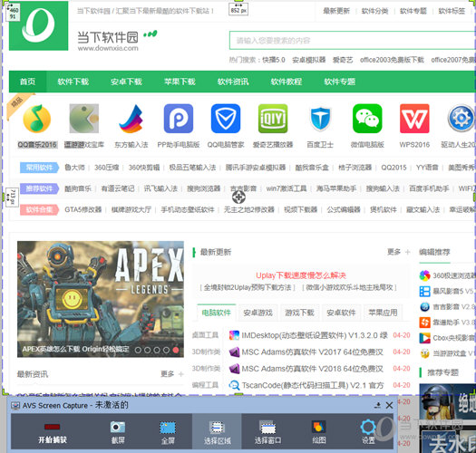
Task: Click the 最新更新 top link
Action: coord(336,11)
